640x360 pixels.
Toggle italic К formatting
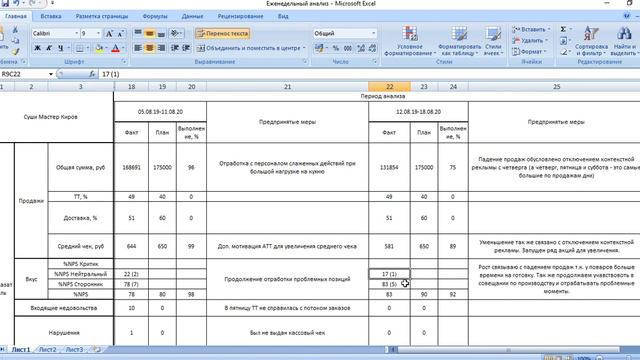49,48
